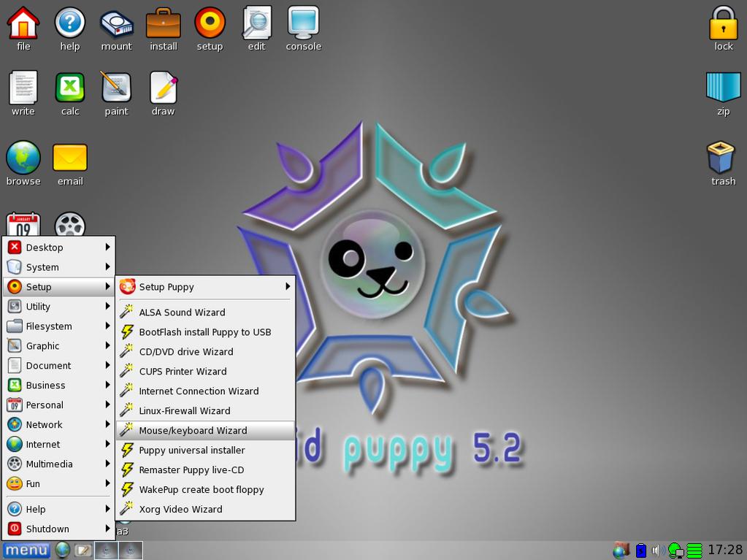Viewport: 747px width, 560px height.
Task: Expand the Multimedia submenu arrow
Action: click(107, 464)
